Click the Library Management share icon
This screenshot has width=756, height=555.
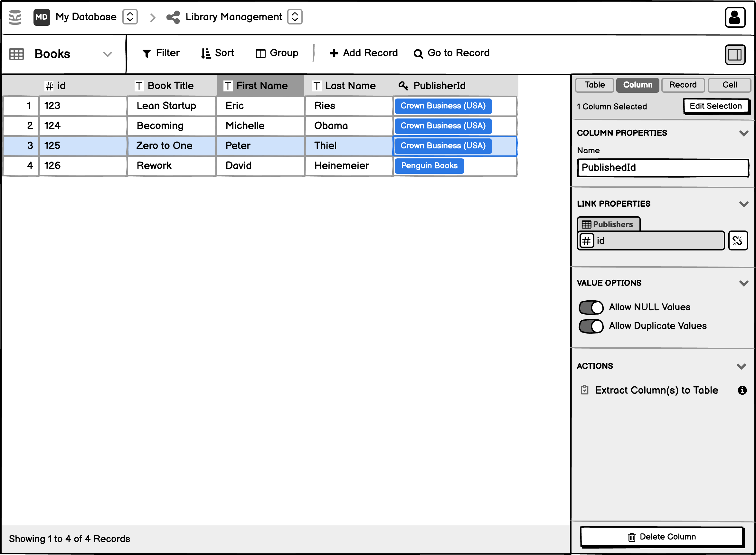point(173,17)
